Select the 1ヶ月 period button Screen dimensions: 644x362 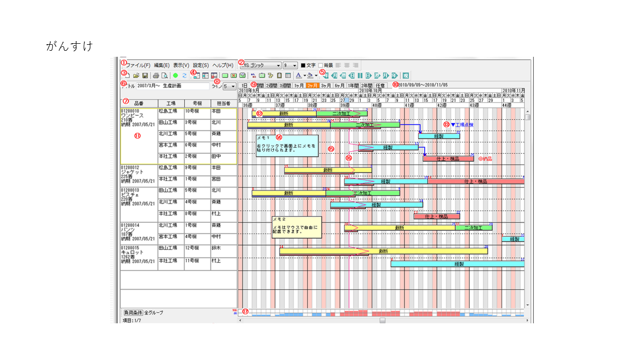[298, 85]
